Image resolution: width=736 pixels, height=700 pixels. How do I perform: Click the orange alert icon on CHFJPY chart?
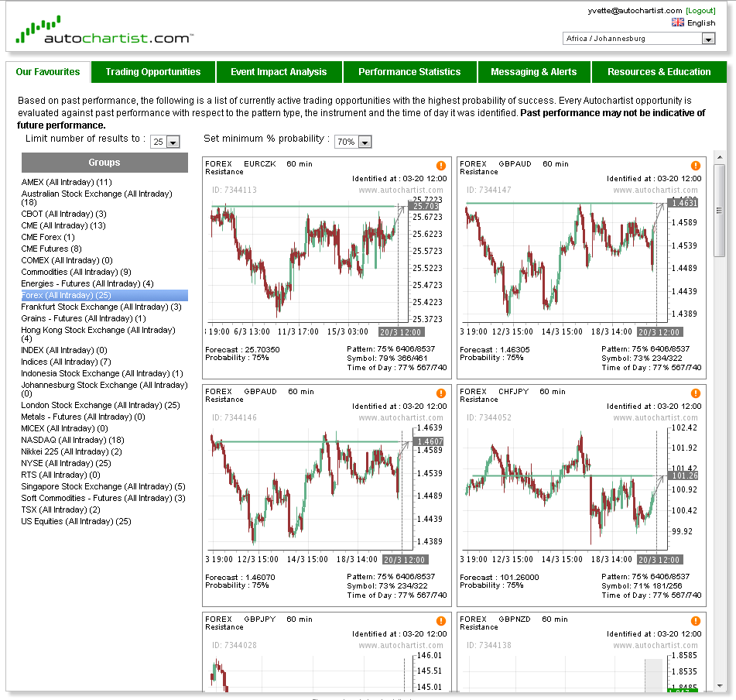pyautogui.click(x=696, y=393)
